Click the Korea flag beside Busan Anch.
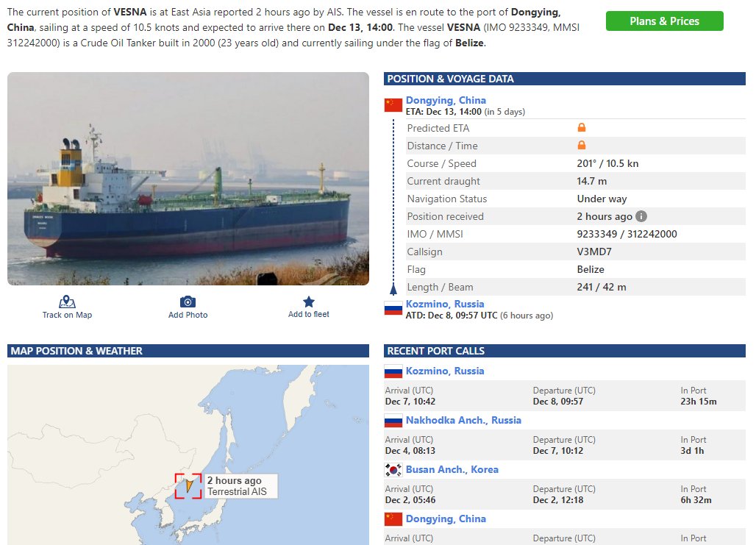The height and width of the screenshot is (545, 756). (x=393, y=470)
